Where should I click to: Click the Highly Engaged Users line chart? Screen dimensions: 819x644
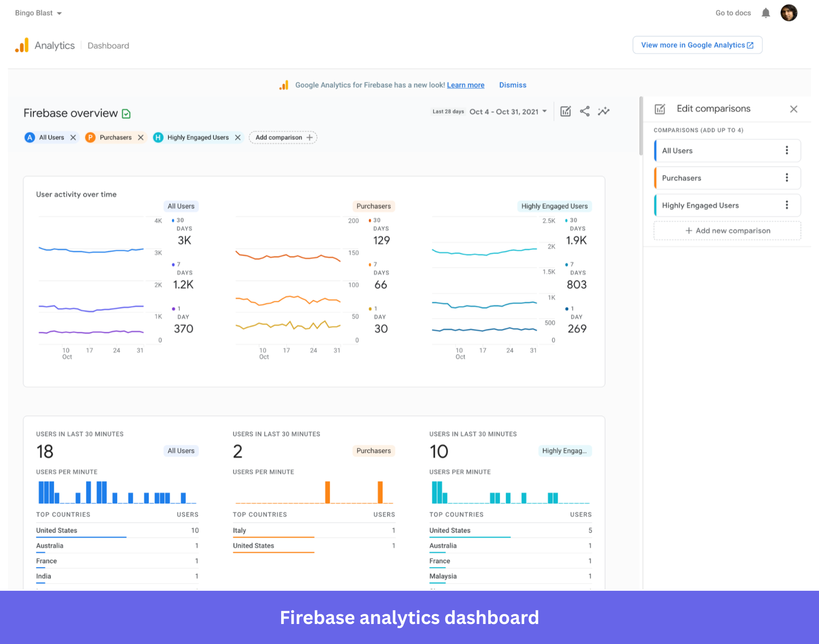[x=485, y=280]
